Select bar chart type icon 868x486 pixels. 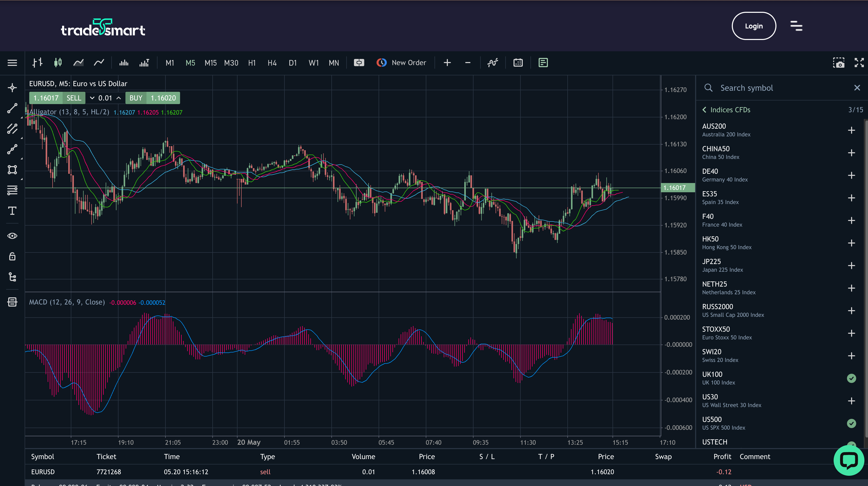point(37,63)
